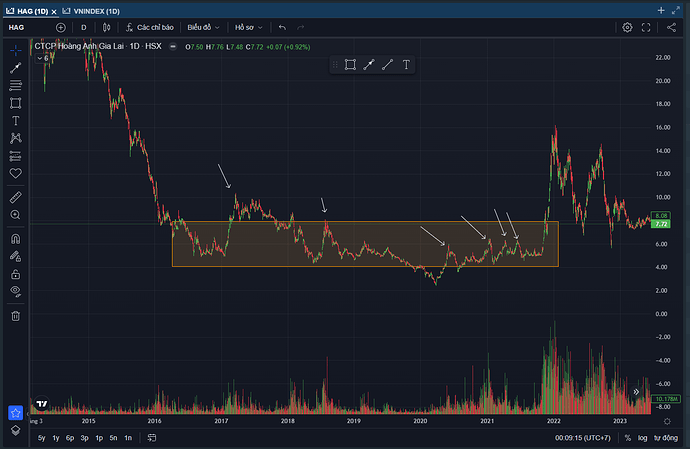Add symbol with the plus circle button

click(61, 27)
